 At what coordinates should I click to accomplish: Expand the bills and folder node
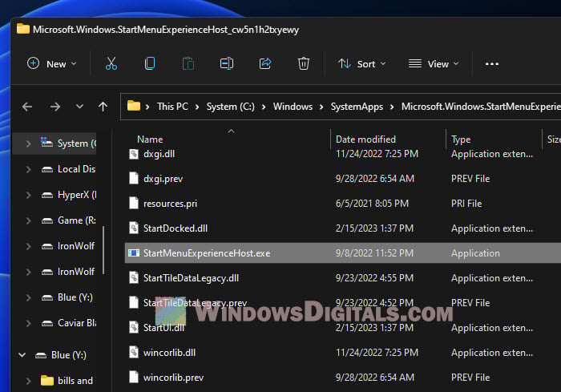point(28,381)
